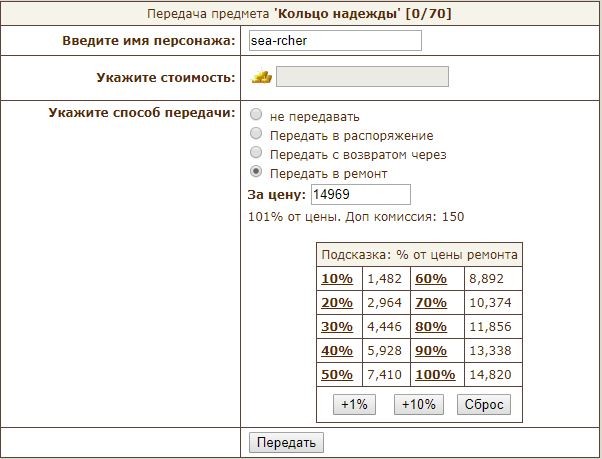Click the character name input field
Screen dimensions: 602x459
(x=335, y=41)
